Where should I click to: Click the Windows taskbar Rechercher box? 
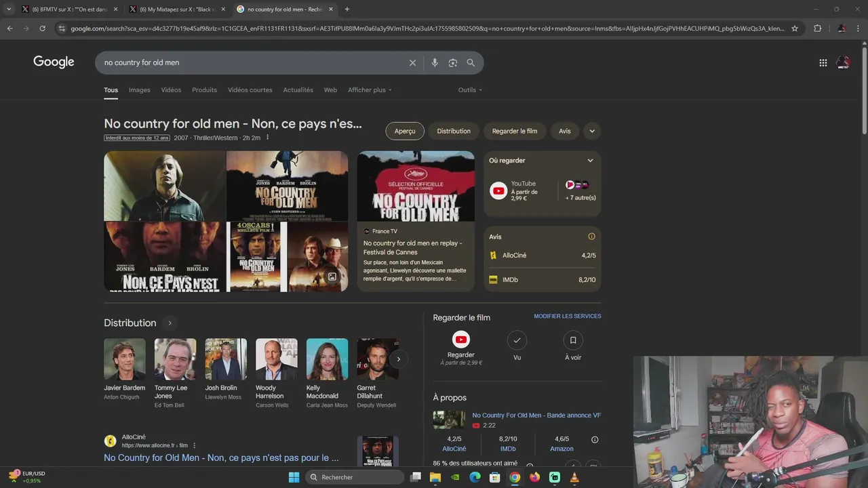(355, 477)
